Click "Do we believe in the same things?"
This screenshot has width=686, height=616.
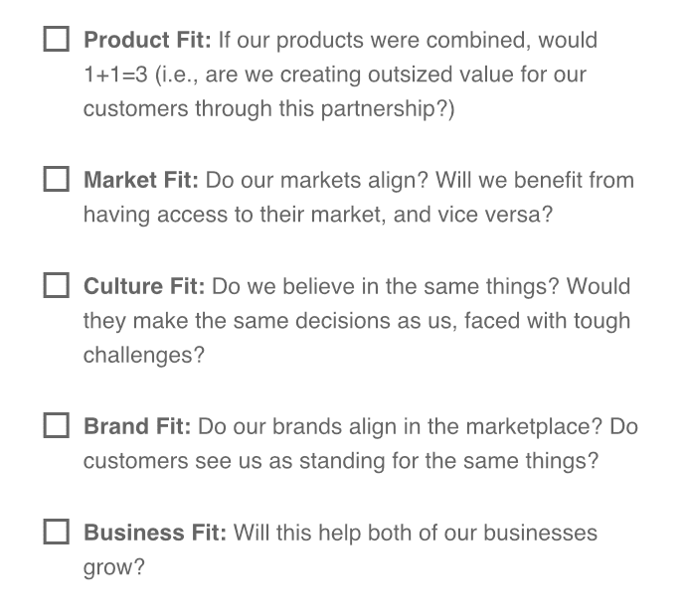pos(385,287)
